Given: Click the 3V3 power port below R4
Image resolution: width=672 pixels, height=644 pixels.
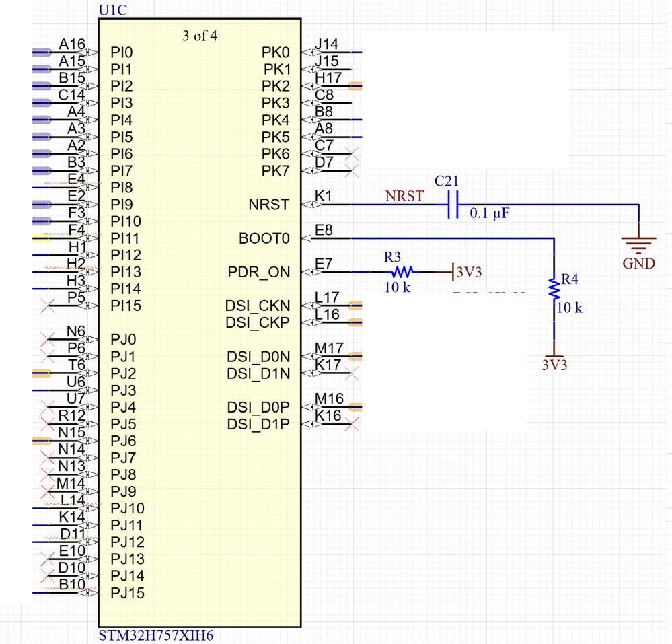Looking at the screenshot, I should [x=554, y=351].
